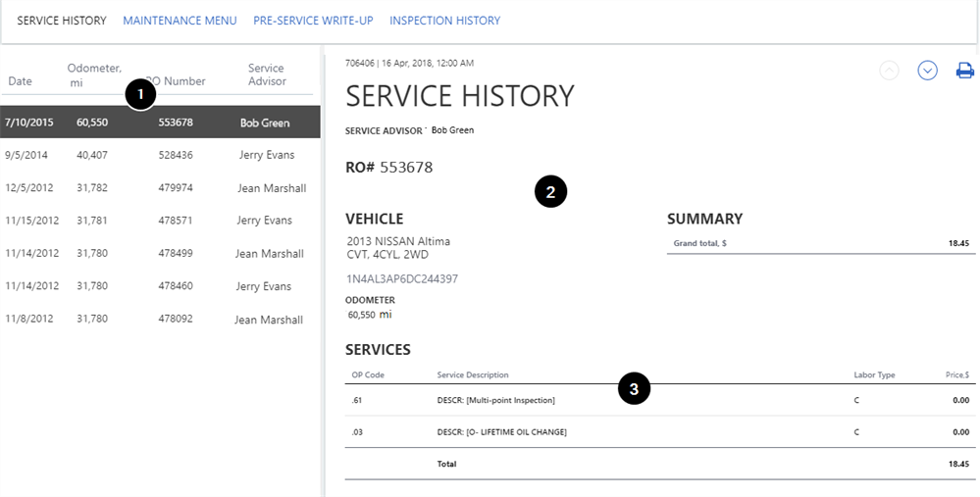The width and height of the screenshot is (980, 497).
Task: Click the down arrow circle icon
Action: pyautogui.click(x=927, y=71)
